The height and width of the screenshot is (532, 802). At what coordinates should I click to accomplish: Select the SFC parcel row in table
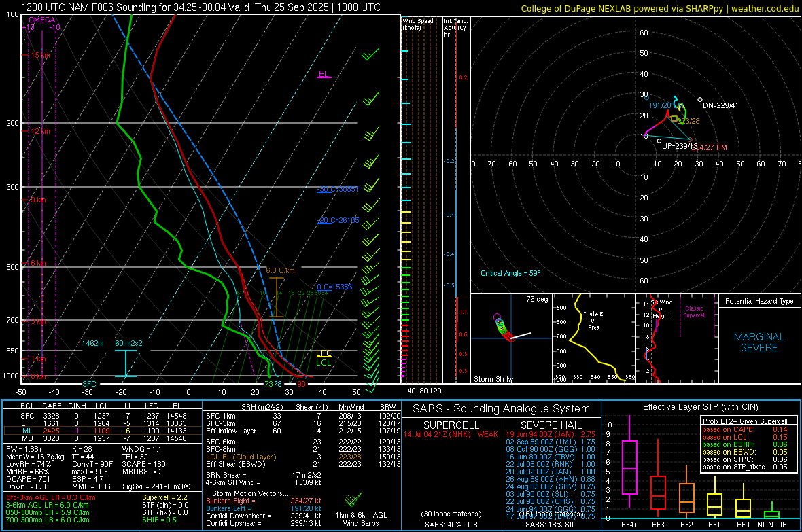(x=103, y=416)
